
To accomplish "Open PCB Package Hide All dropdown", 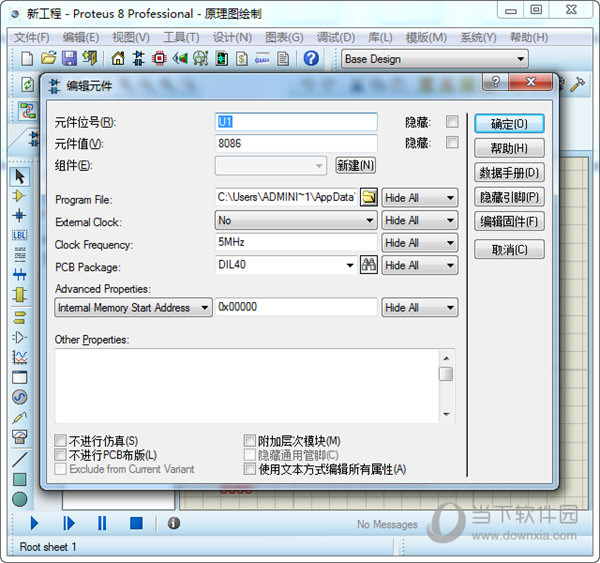I will [x=420, y=265].
